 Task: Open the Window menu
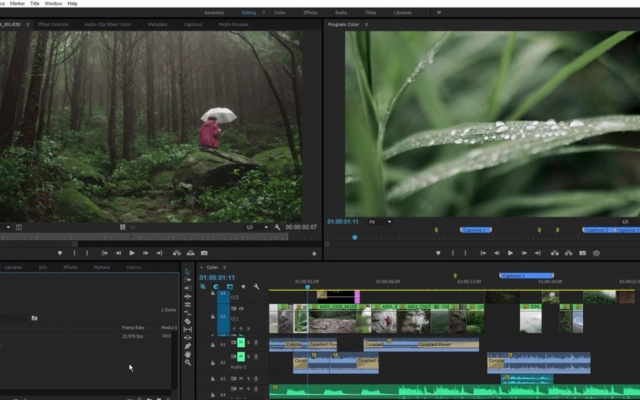click(x=53, y=3)
